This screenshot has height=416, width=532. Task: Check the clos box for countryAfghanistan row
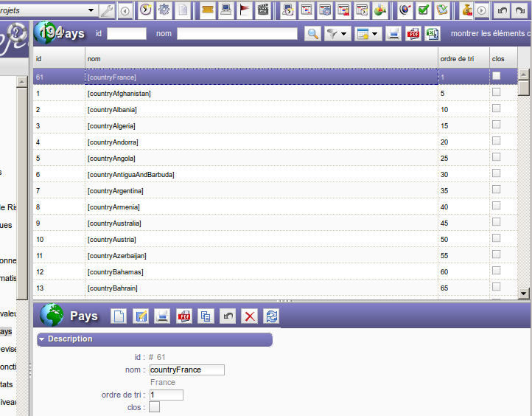click(496, 92)
